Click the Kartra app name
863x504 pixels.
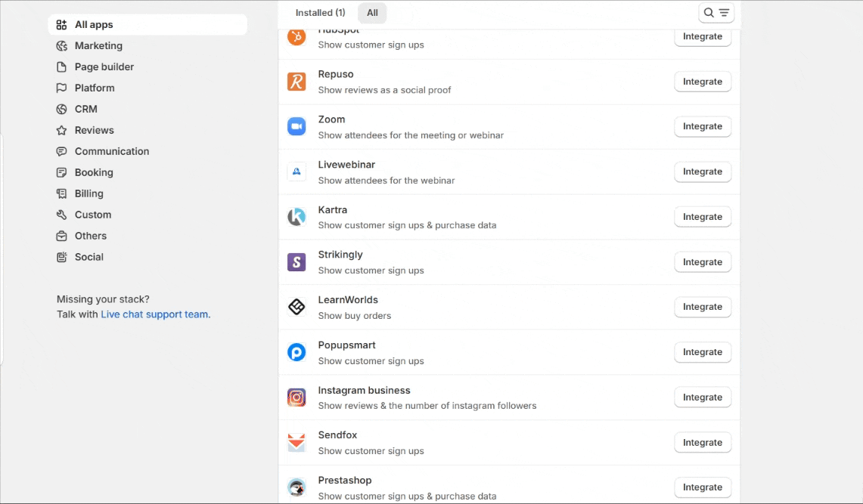(x=333, y=210)
